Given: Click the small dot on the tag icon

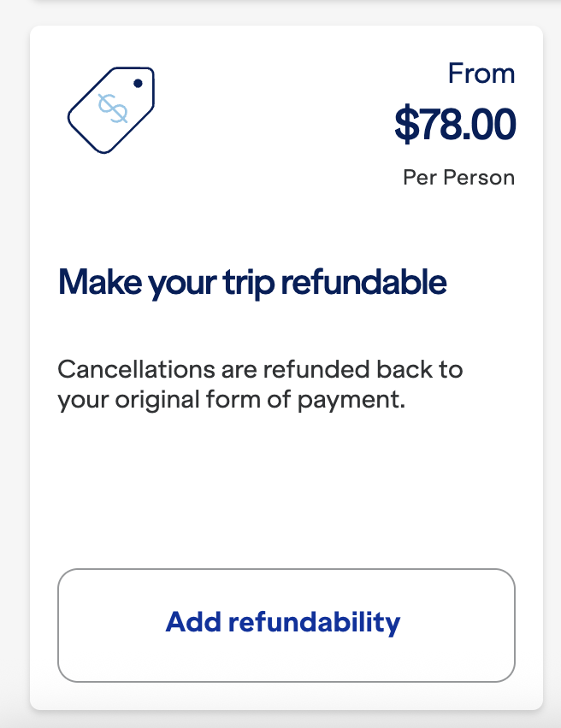Looking at the screenshot, I should click(138, 83).
